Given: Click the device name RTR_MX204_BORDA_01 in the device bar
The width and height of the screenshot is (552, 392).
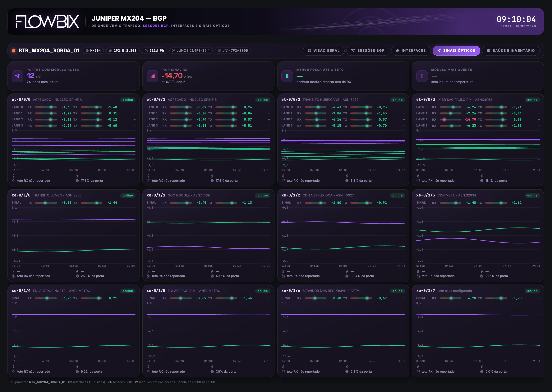Looking at the screenshot, I should click(x=49, y=51).
